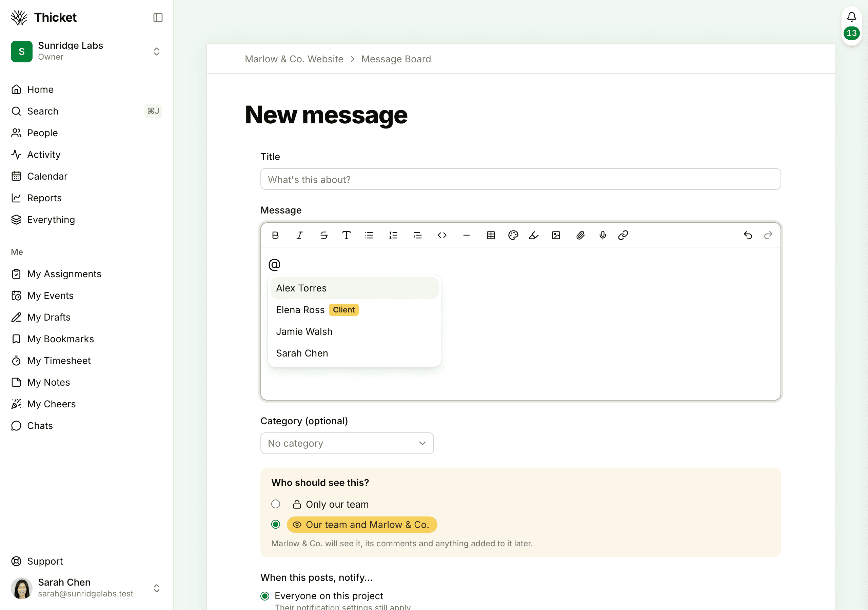Image resolution: width=868 pixels, height=610 pixels.
Task: Open the Chats section
Action: click(86, 426)
